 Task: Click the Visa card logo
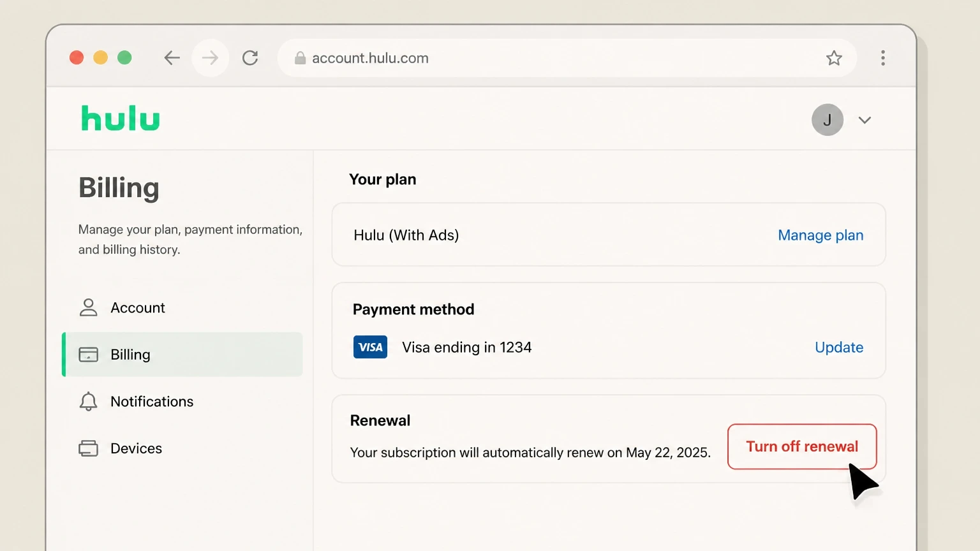[x=370, y=347]
